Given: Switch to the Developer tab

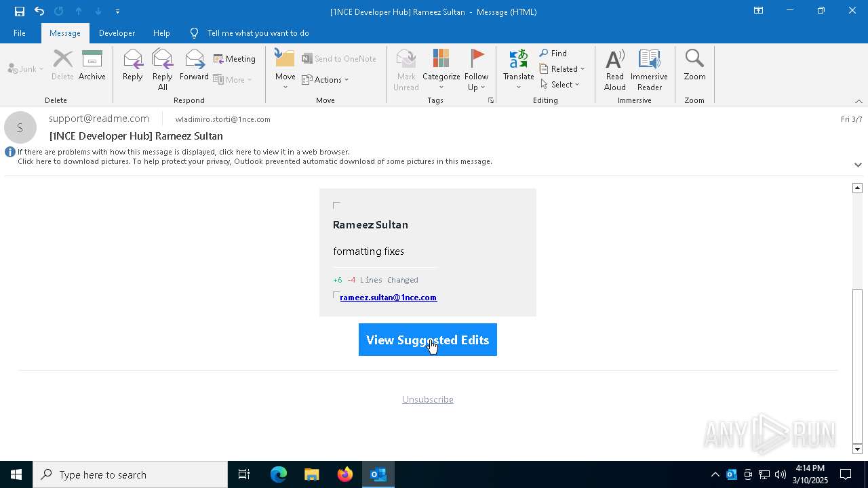Looking at the screenshot, I should click(x=117, y=33).
